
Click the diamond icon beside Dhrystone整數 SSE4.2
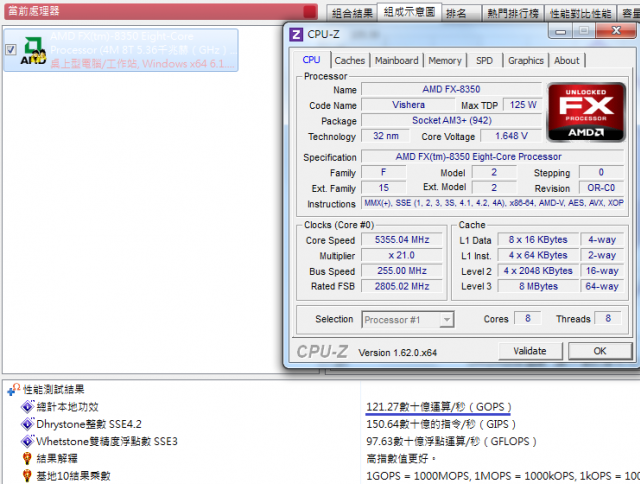pyautogui.click(x=27, y=424)
